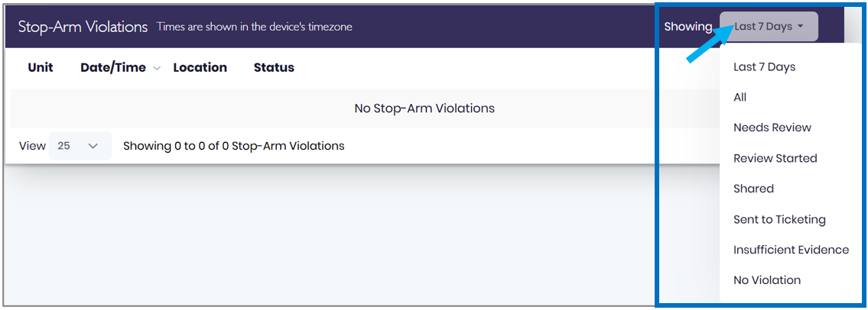Screen dimensions: 868x310
Task: Sort by the Location column header
Action: pos(200,67)
